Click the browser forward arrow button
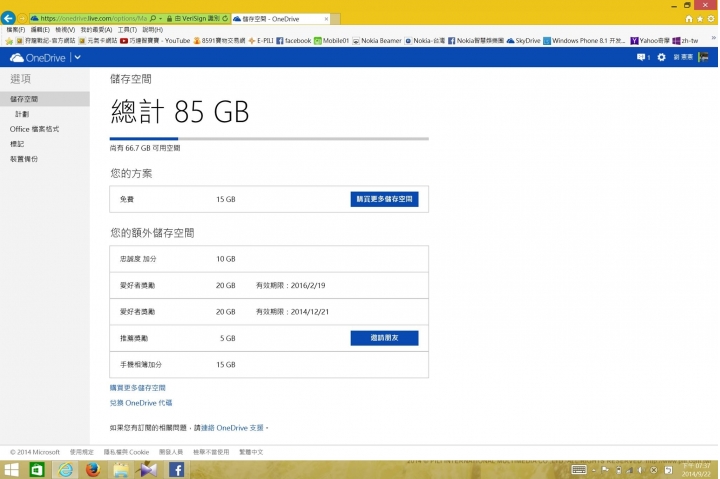Viewport: 720px width, 479px height. 22,18
